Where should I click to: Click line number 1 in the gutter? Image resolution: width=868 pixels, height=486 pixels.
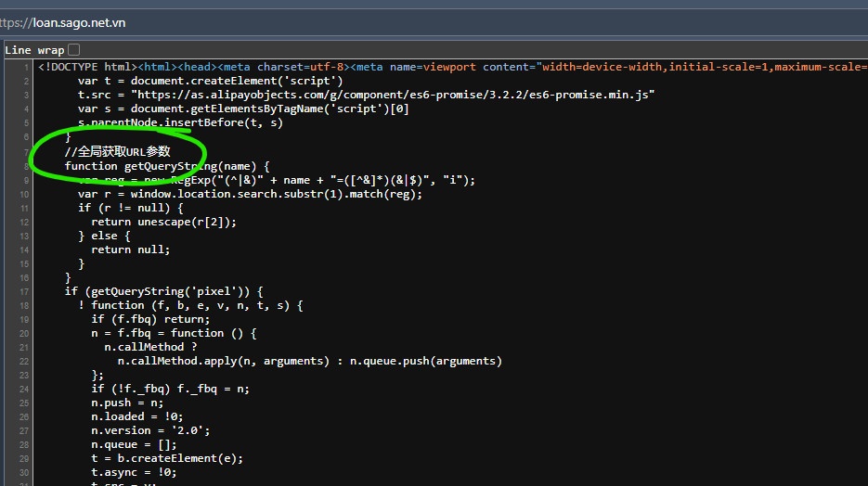click(25, 67)
